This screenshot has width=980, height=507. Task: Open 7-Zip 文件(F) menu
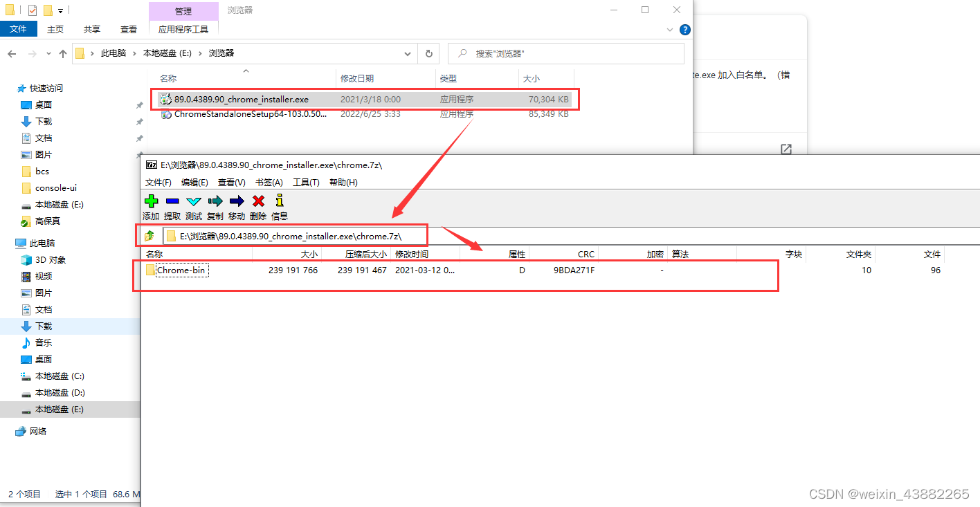pyautogui.click(x=158, y=183)
